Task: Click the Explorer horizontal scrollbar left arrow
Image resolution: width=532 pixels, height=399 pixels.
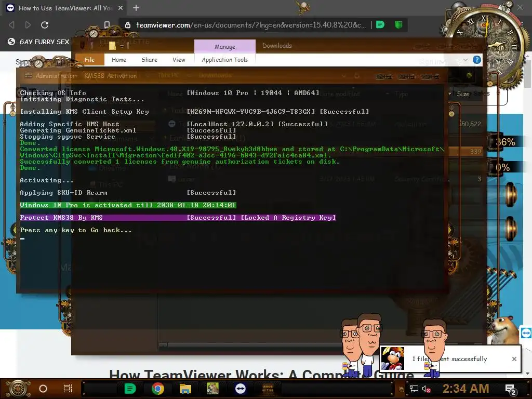Action: click(x=163, y=345)
